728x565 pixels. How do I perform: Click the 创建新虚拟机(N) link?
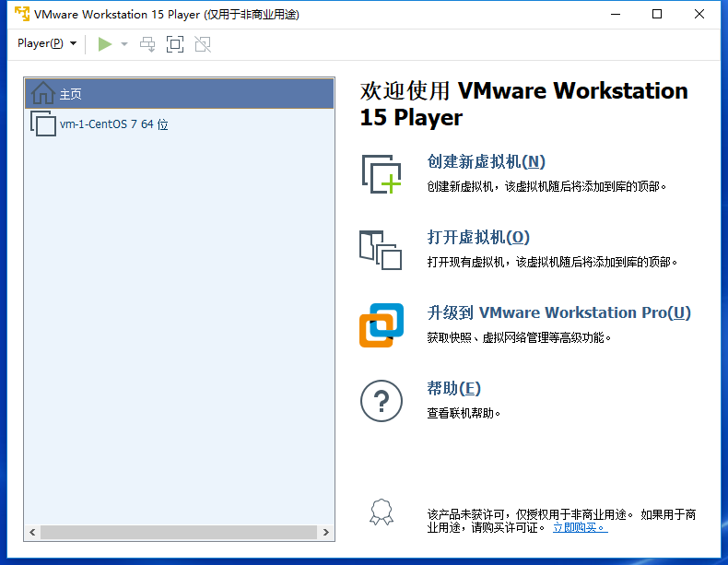(486, 161)
